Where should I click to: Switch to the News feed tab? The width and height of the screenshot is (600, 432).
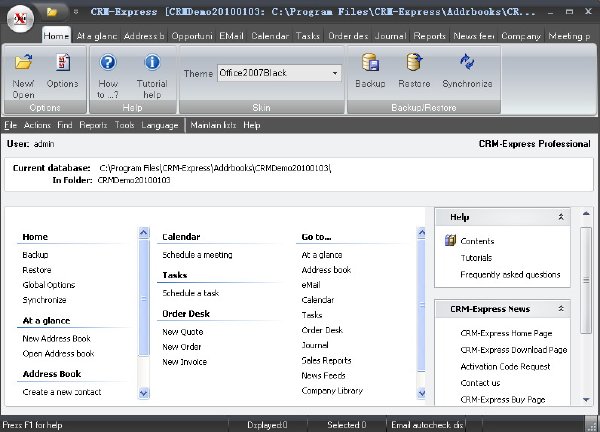tap(474, 36)
